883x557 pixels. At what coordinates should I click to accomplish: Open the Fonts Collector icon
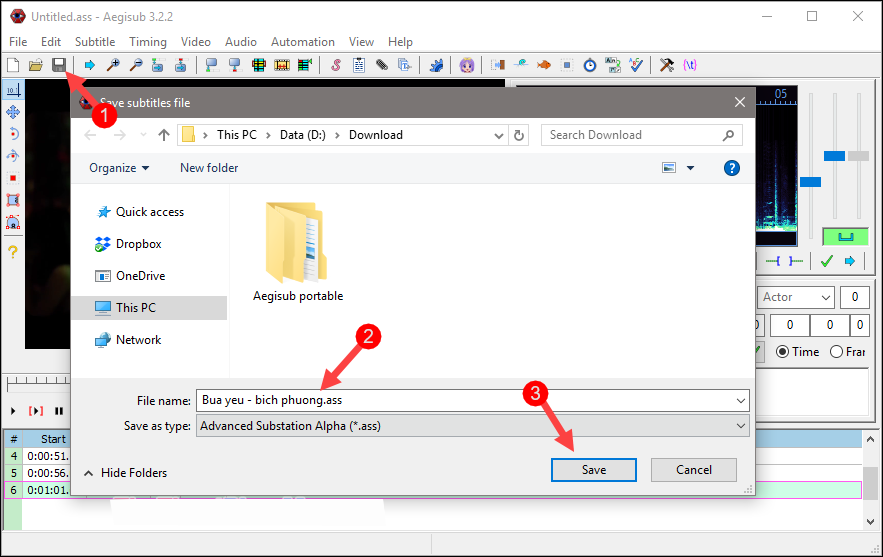pyautogui.click(x=404, y=65)
